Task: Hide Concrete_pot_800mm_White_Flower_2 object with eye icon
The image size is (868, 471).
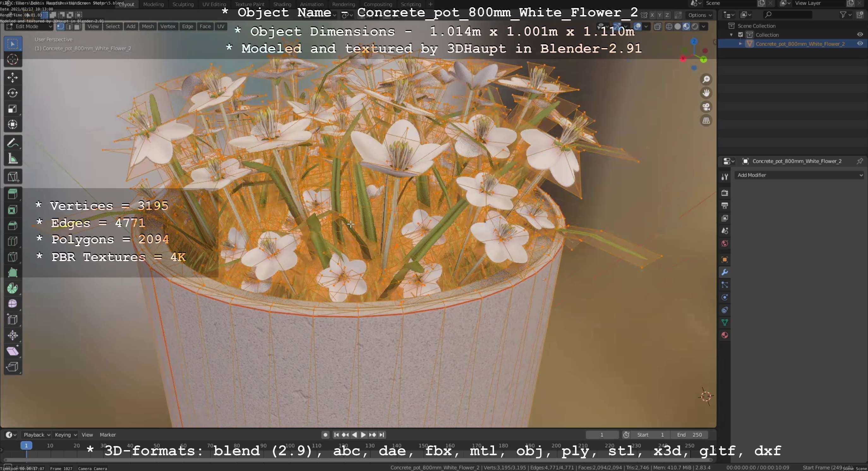Action: tap(859, 44)
